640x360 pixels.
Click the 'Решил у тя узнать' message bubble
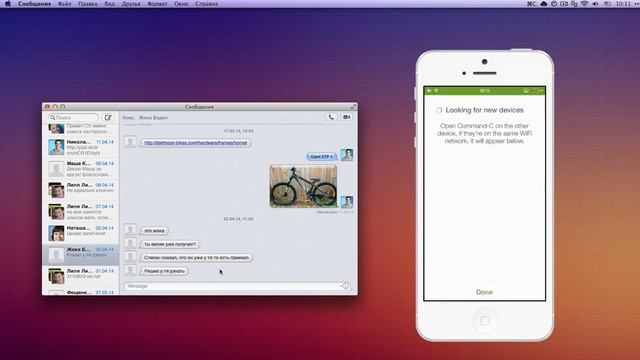(164, 271)
